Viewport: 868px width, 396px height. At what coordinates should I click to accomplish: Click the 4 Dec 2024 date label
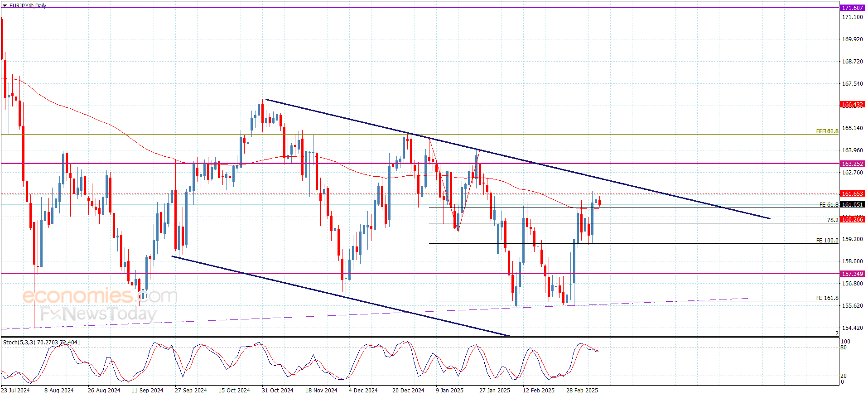(x=363, y=391)
